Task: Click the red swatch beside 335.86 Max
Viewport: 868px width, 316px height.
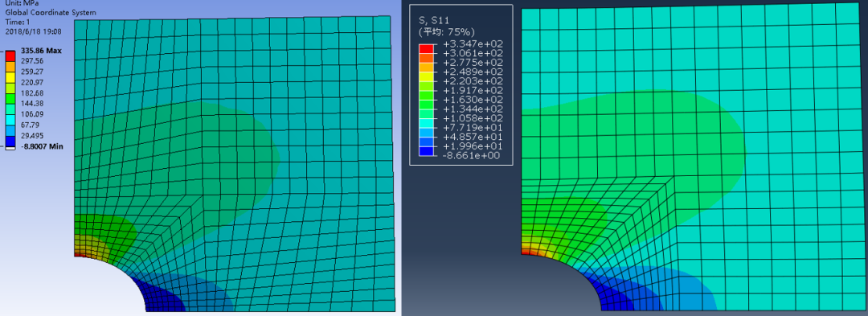Action: pos(10,56)
